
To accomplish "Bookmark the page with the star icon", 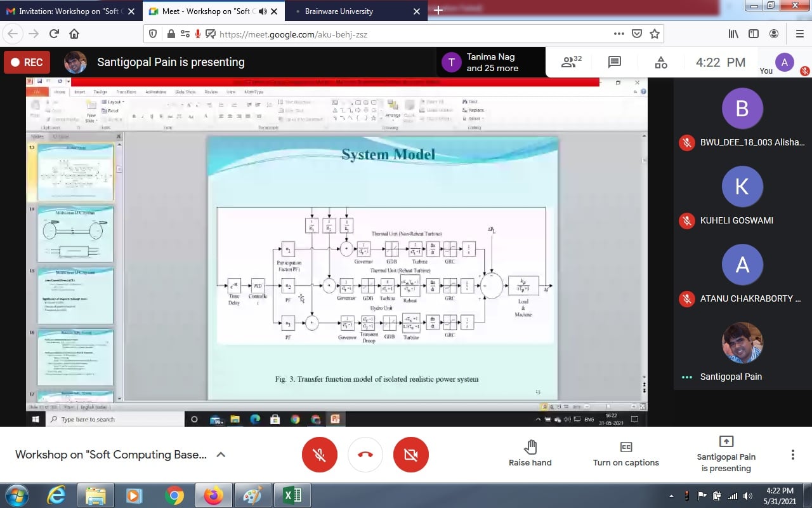I will tap(655, 33).
